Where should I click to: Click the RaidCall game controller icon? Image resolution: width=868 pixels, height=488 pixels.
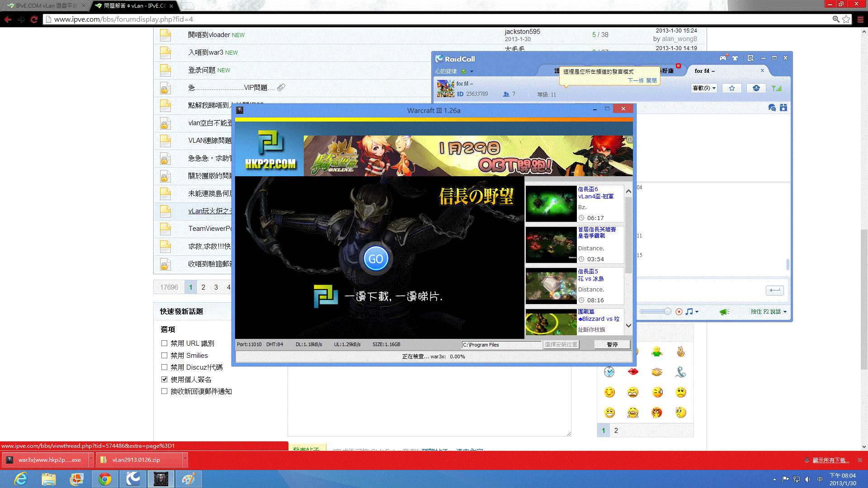(723, 58)
